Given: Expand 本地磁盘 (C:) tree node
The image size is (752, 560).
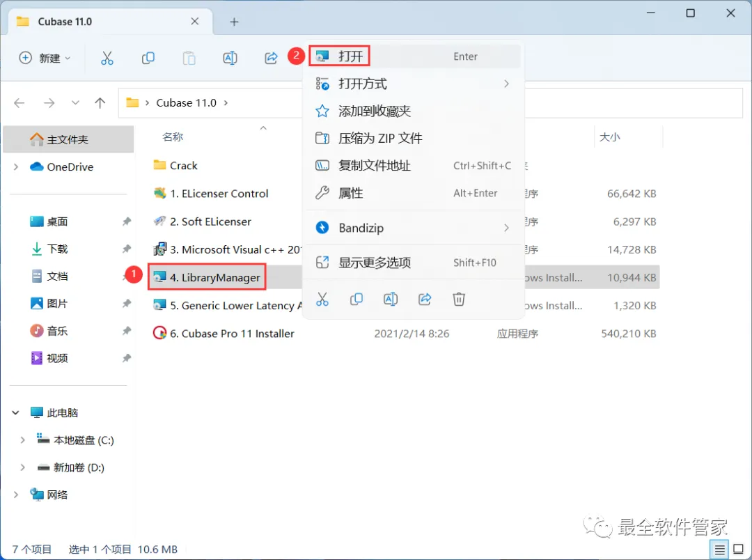Looking at the screenshot, I should click(x=22, y=440).
